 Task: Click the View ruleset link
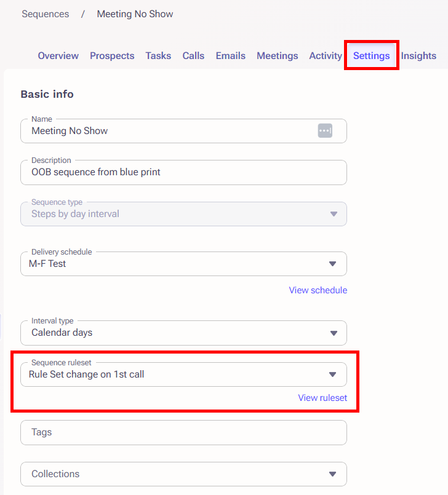click(322, 398)
